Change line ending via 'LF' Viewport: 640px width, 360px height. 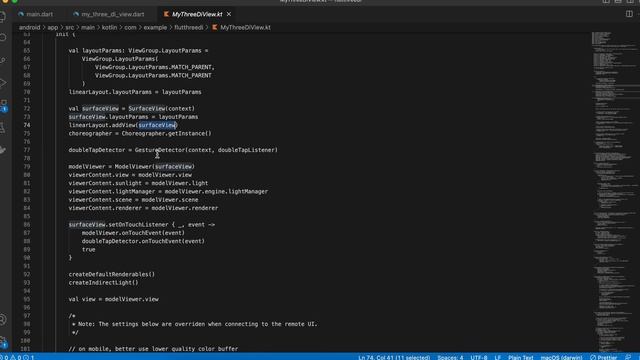pyautogui.click(x=498, y=357)
